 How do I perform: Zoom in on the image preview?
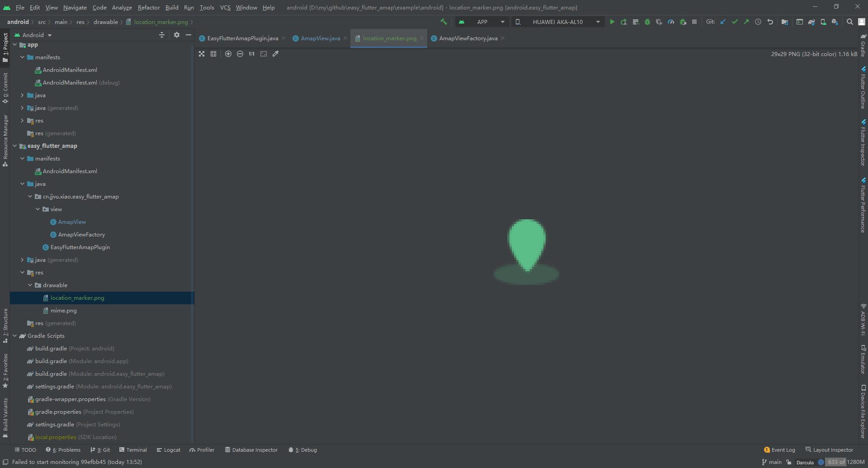click(x=228, y=54)
